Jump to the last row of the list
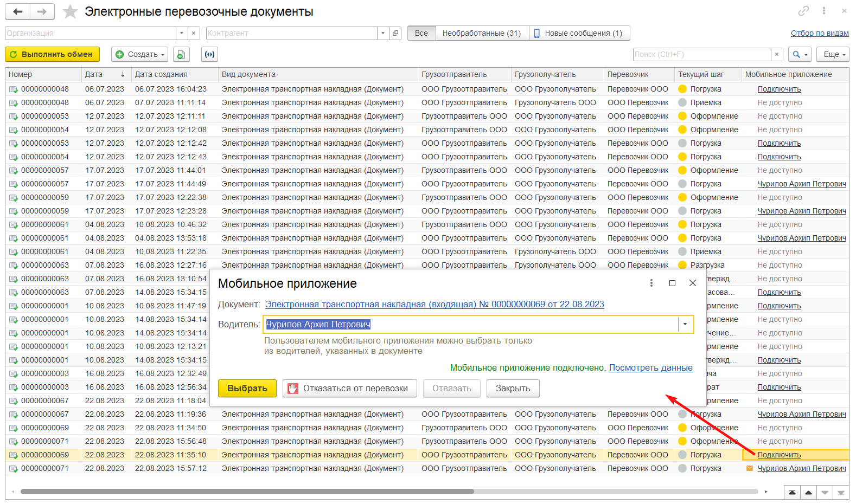856x504 pixels. 841,492
